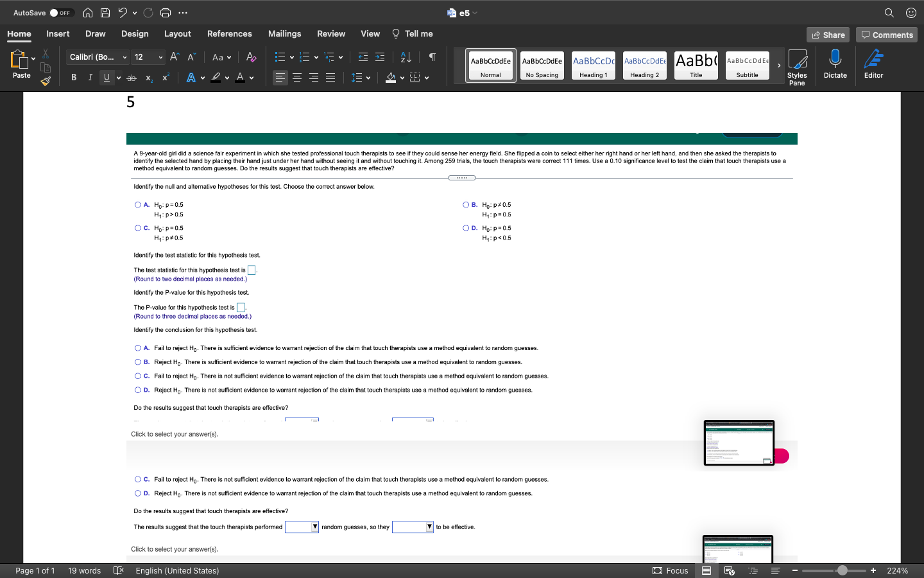Click the Paste clipboard icon
Screen dimensions: 924x578
19,60
